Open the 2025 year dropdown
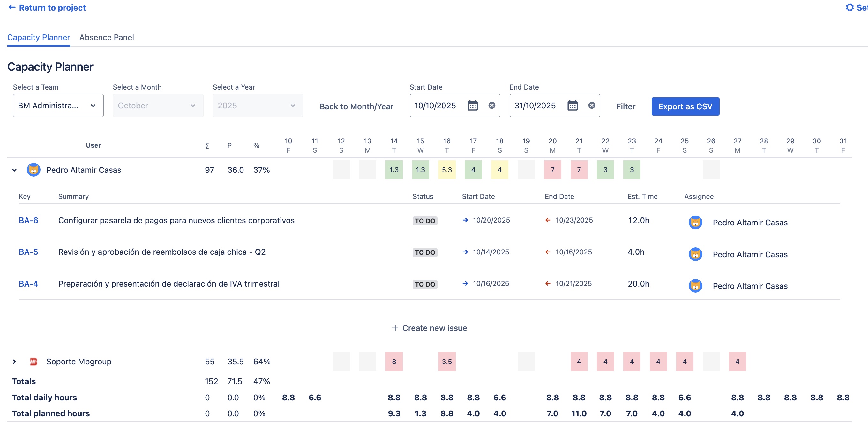This screenshot has width=868, height=431. (x=258, y=106)
